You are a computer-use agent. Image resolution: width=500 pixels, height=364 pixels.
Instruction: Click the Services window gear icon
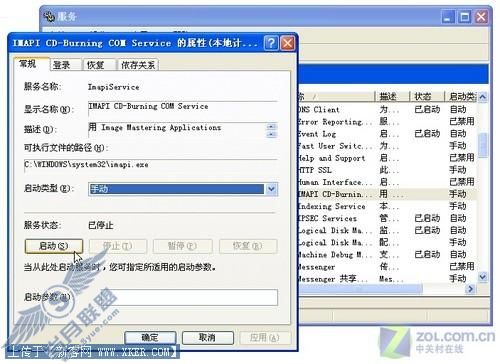click(x=49, y=16)
